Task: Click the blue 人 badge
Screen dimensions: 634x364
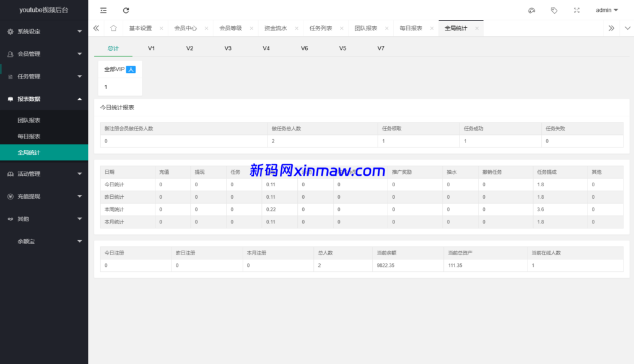Action: [131, 69]
